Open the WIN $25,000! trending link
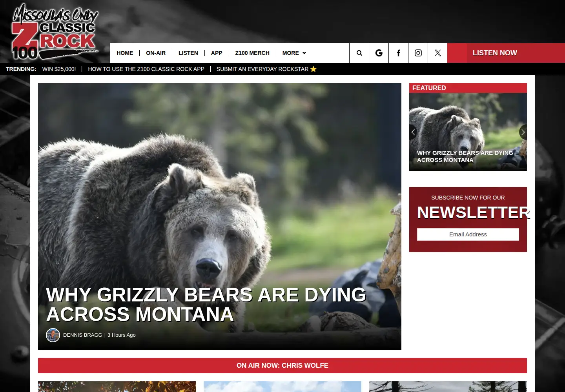The width and height of the screenshot is (565, 392). click(x=59, y=69)
